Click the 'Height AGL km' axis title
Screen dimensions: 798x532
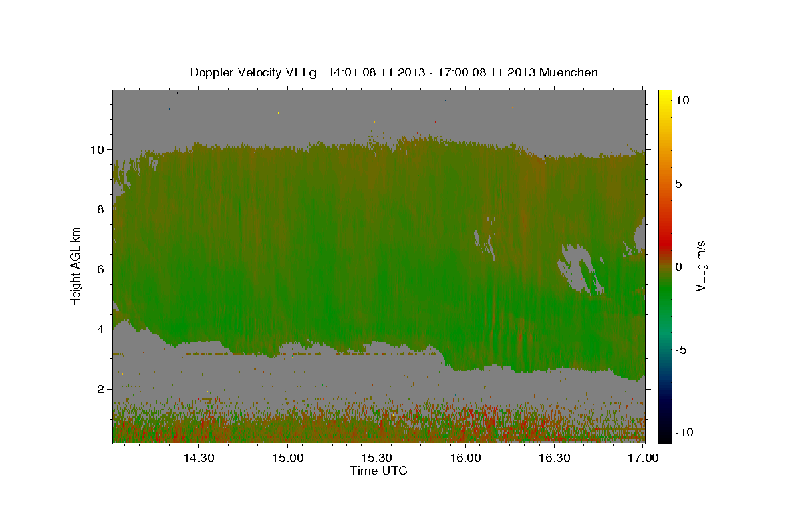(76, 266)
